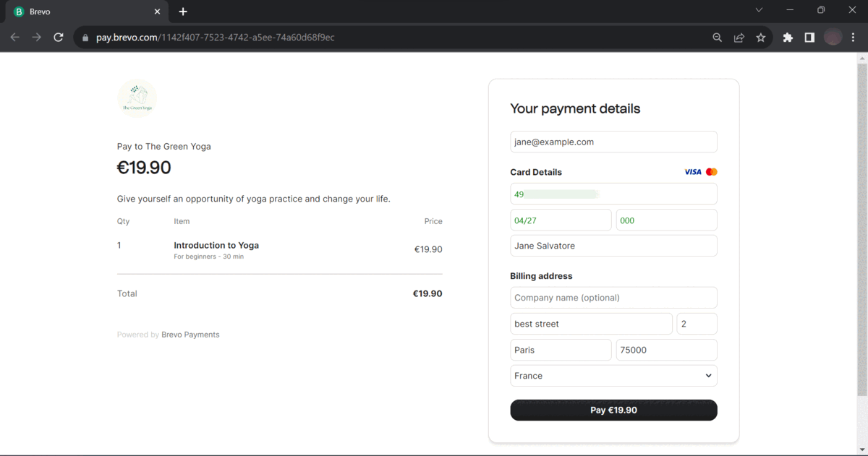The width and height of the screenshot is (868, 456).
Task: Open the browser extensions puzzle icon
Action: [787, 37]
